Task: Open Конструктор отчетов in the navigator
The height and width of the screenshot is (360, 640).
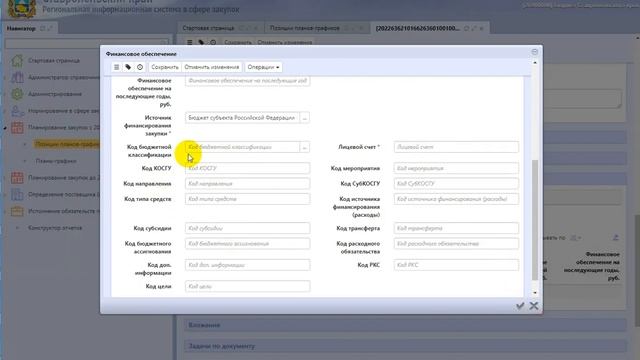Action: (55, 228)
